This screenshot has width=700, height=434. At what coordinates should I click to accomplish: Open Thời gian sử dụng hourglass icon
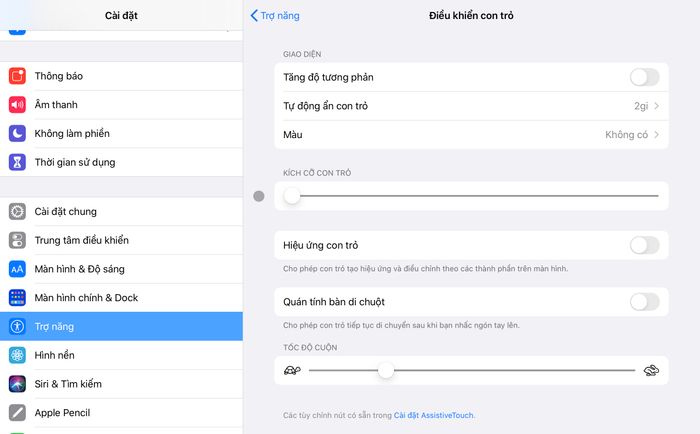18,162
